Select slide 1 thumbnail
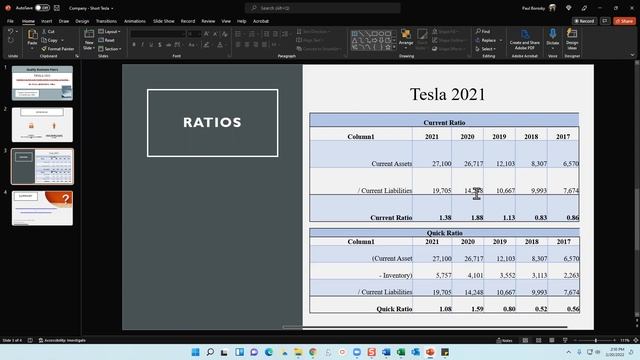640x360 pixels. pyautogui.click(x=42, y=83)
